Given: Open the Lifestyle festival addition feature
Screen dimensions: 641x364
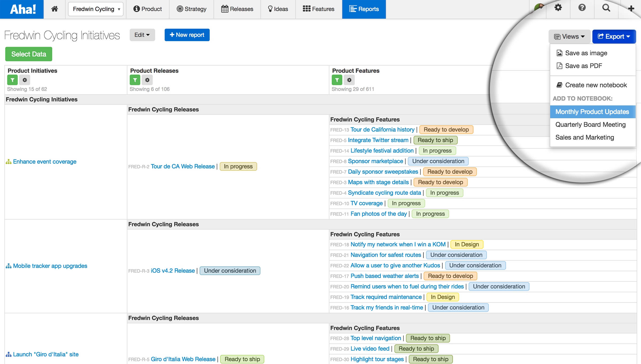Looking at the screenshot, I should 382,151.
